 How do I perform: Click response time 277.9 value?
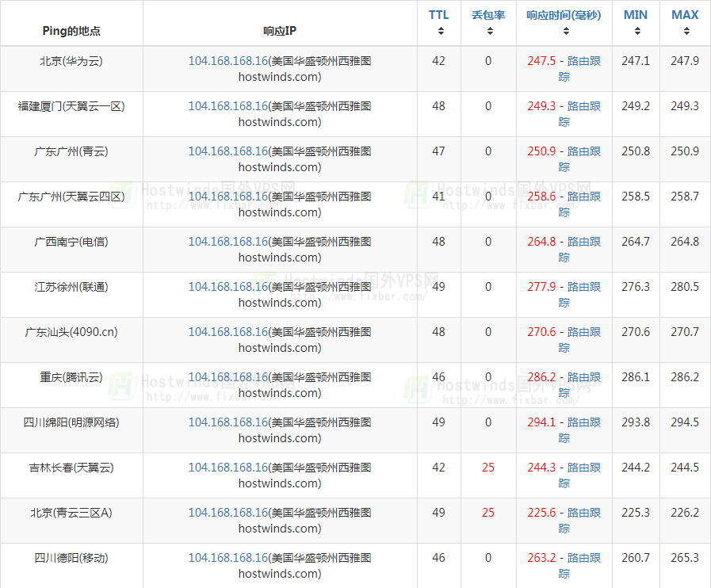541,287
